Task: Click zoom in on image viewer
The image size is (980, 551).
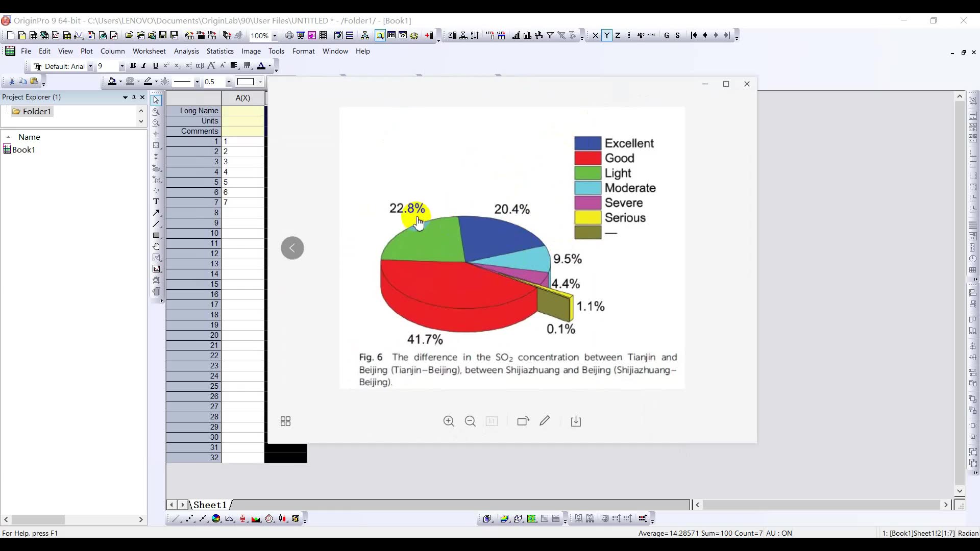Action: [x=449, y=421]
